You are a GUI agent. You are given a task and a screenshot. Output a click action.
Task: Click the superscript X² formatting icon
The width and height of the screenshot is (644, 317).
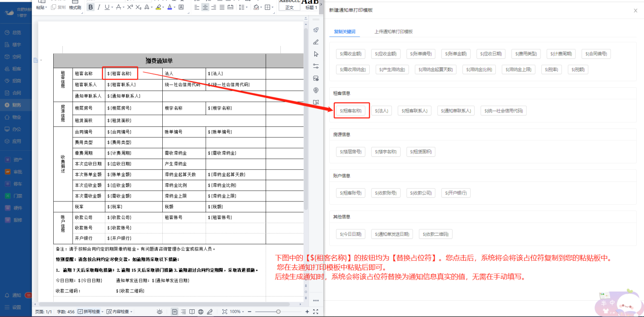[x=130, y=7]
